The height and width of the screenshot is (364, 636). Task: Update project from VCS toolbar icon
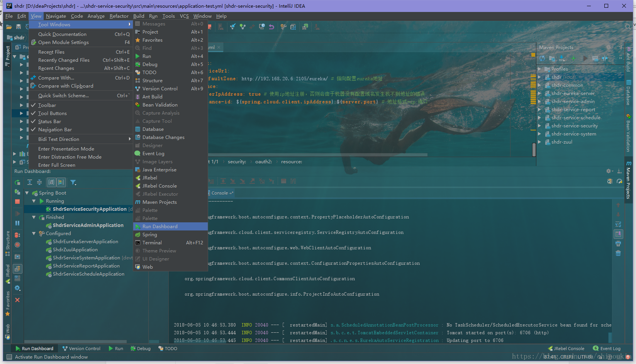pyautogui.click(x=232, y=27)
